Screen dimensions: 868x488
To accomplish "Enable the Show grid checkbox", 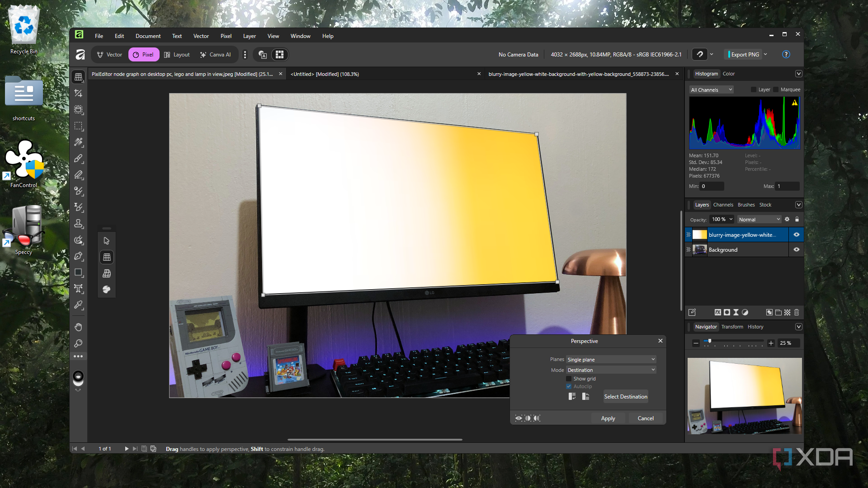I will (x=569, y=379).
